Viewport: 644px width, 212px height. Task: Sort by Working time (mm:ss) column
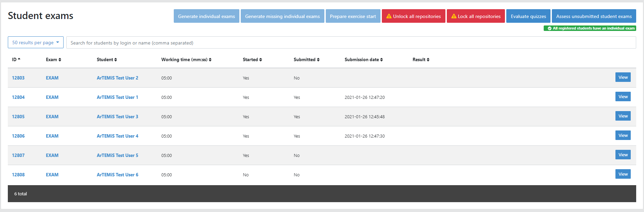coord(186,59)
